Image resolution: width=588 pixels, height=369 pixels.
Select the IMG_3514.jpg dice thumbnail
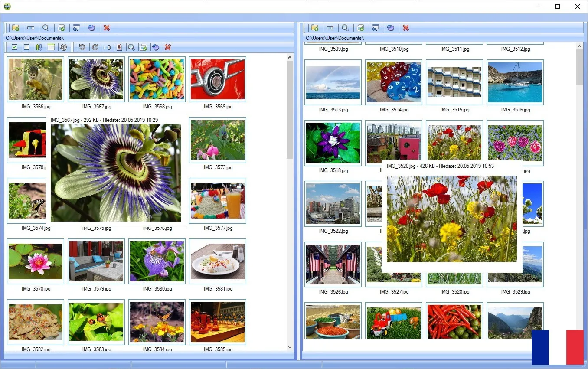click(x=393, y=82)
